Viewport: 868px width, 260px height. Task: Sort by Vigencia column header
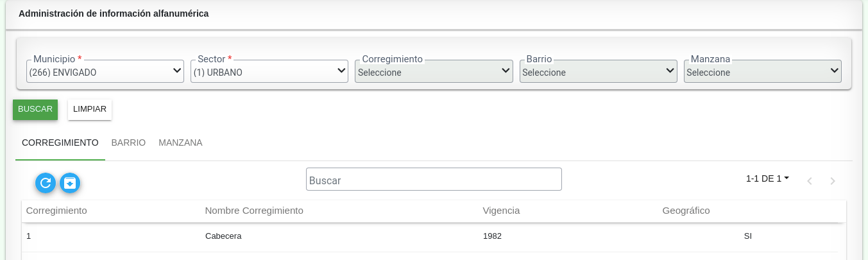point(501,211)
